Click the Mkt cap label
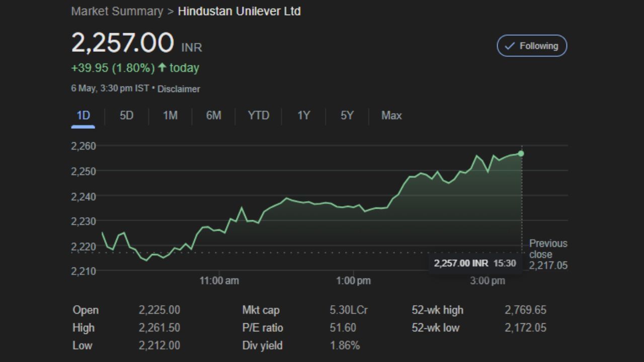This screenshot has width=644, height=362. click(x=261, y=310)
